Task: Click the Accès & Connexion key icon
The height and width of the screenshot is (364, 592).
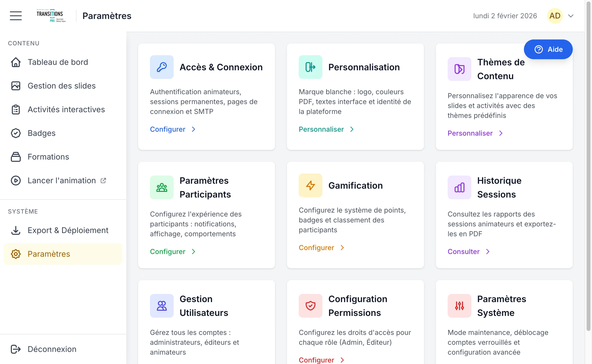Action: (162, 67)
